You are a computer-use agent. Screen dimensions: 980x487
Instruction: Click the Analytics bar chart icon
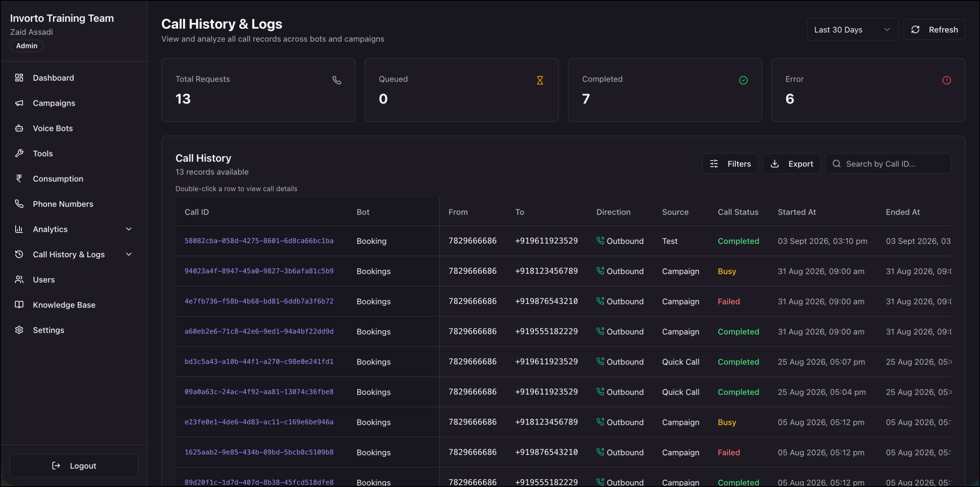pyautogui.click(x=19, y=229)
